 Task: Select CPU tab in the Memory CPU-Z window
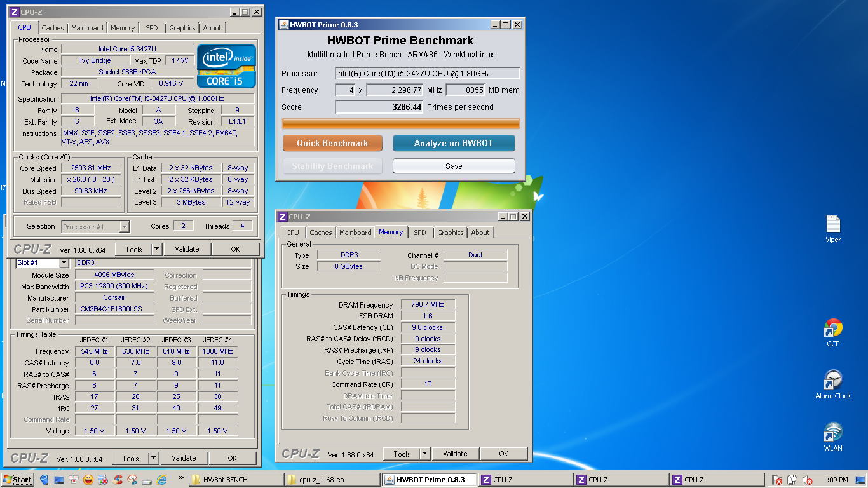pos(293,233)
